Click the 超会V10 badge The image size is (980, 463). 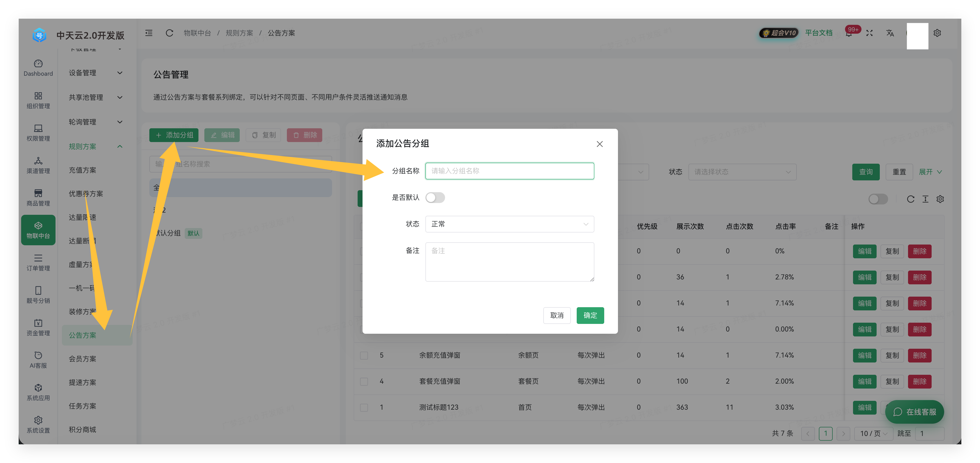[779, 33]
